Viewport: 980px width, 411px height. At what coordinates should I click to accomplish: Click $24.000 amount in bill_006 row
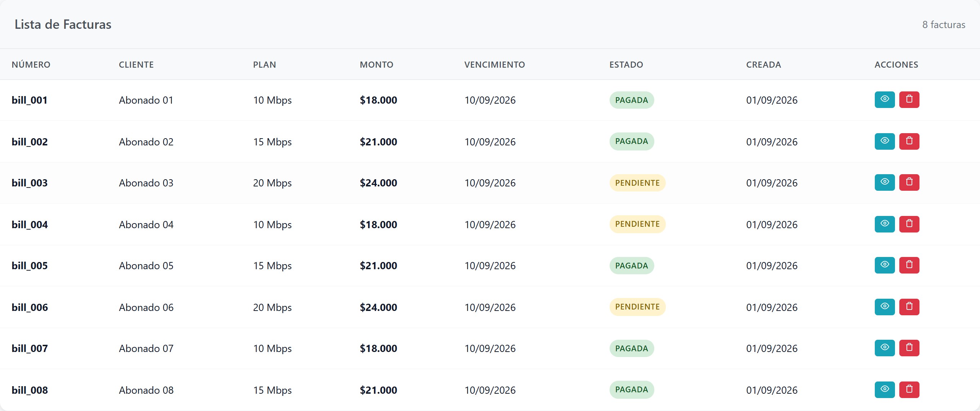tap(379, 307)
